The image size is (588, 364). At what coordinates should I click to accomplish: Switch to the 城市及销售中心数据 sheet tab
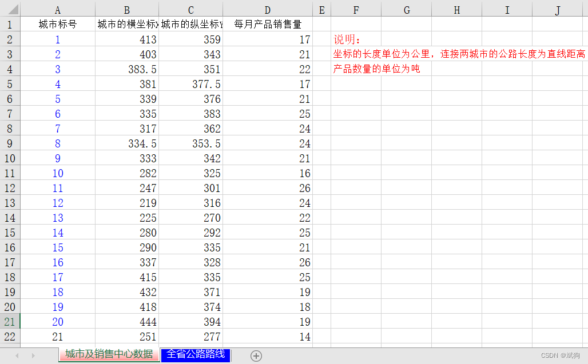109,354
